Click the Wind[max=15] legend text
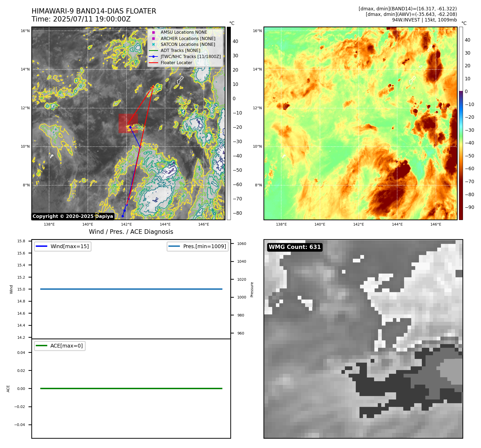The width and height of the screenshot is (481, 448). tap(70, 246)
